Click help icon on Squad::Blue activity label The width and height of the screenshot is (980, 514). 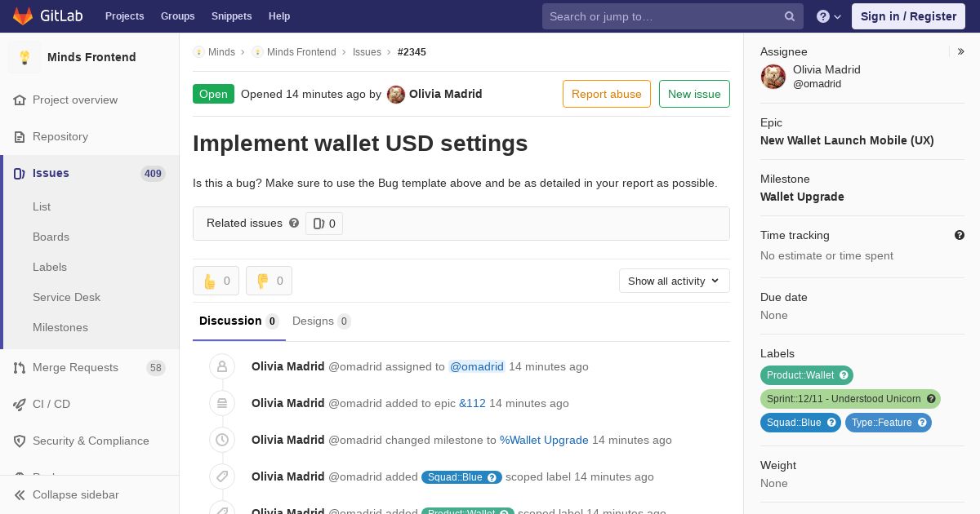[492, 477]
